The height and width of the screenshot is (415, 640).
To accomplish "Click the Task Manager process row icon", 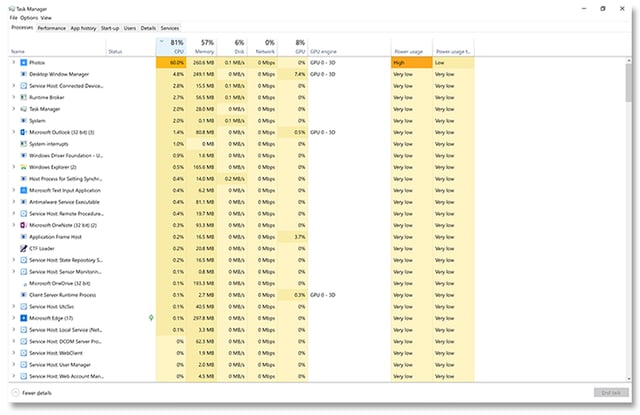I will click(24, 109).
